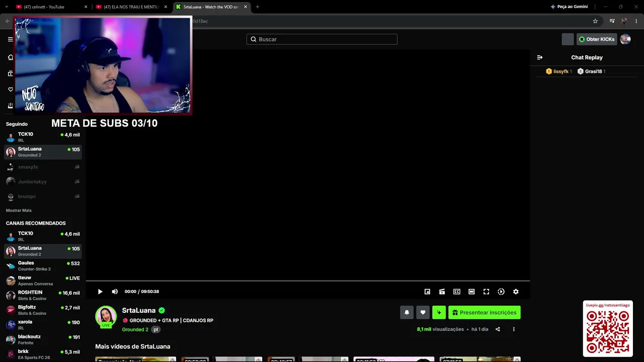The image size is (644, 362).
Task: Open the Chrome profile avatar
Action: click(x=624, y=21)
